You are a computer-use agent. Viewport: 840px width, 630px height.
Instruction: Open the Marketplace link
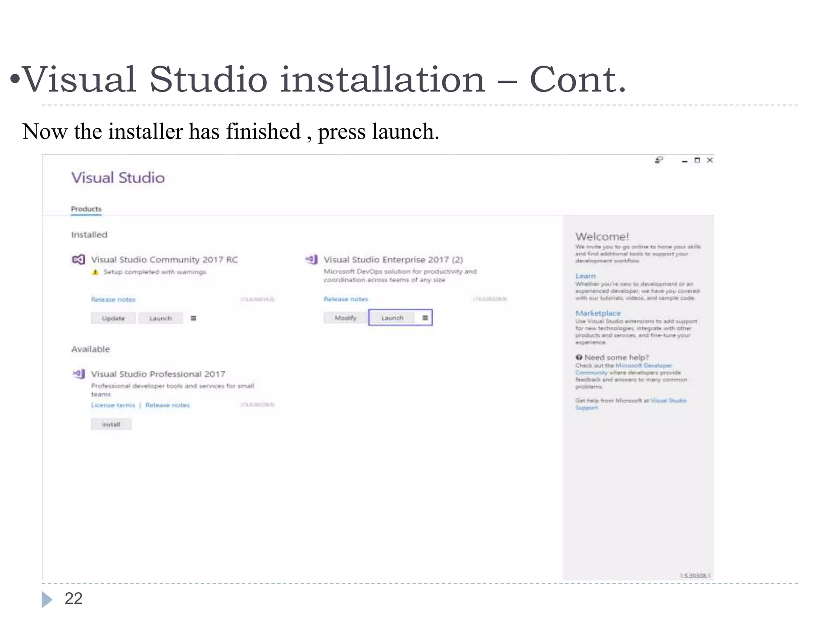pos(598,313)
